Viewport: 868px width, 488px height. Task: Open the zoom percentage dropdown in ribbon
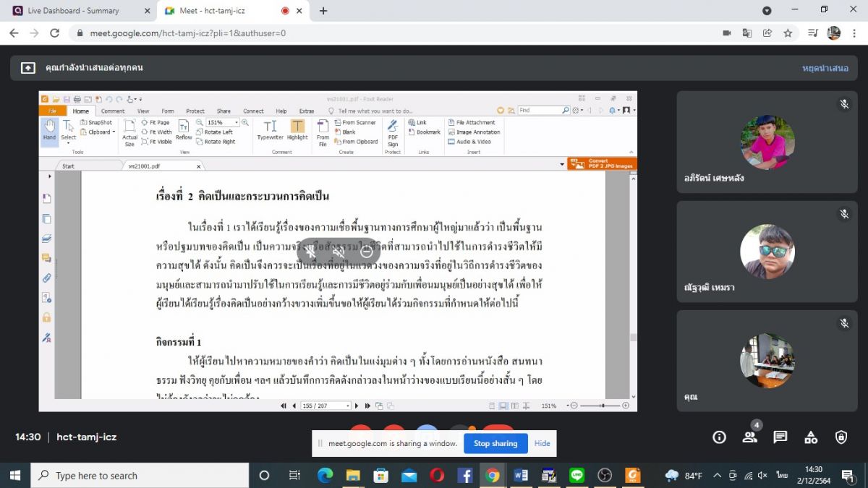tap(236, 123)
